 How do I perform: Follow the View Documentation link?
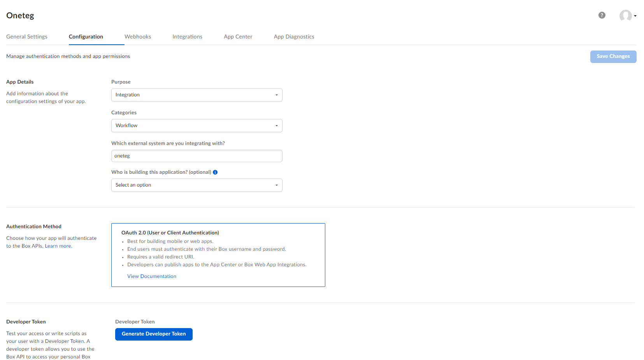click(x=152, y=276)
